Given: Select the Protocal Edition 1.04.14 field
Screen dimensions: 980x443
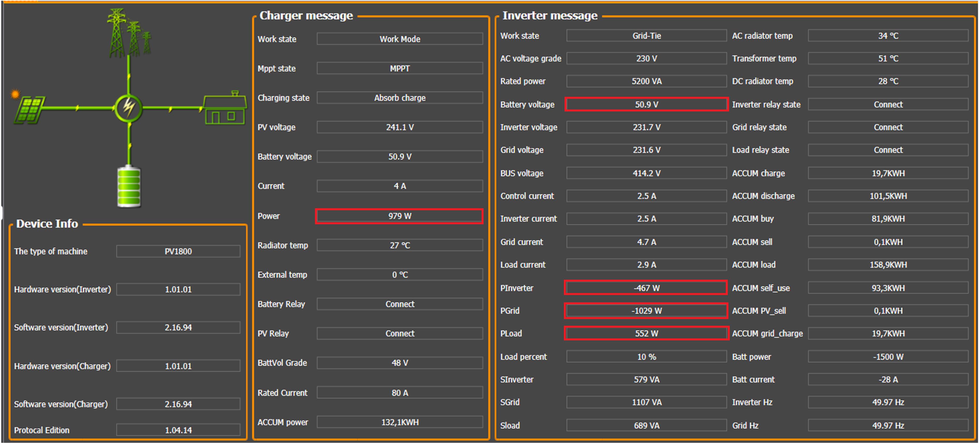Looking at the screenshot, I should [178, 430].
